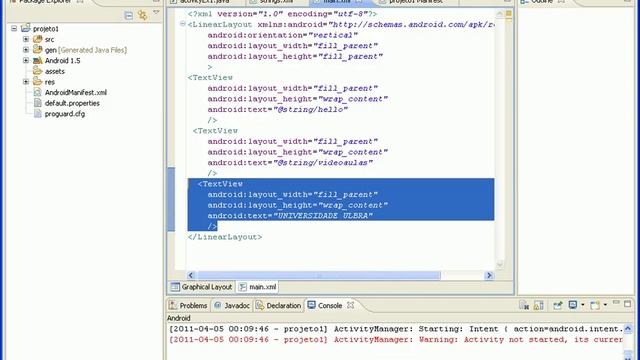This screenshot has width=640, height=360.
Task: Minimize the Console panel
Action: [616, 303]
